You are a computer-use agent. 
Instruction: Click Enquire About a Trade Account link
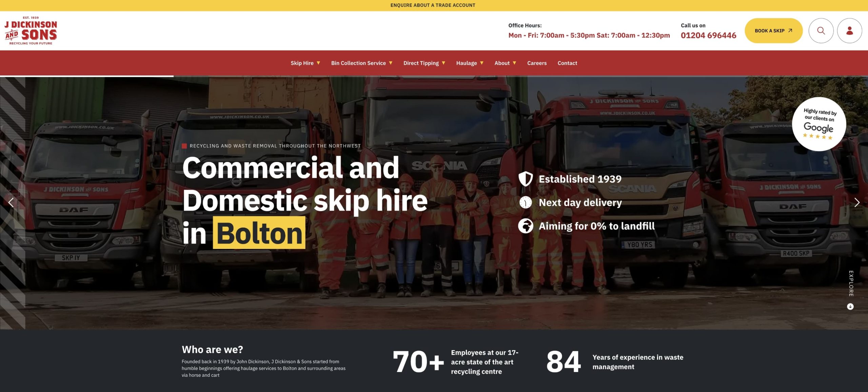click(433, 5)
